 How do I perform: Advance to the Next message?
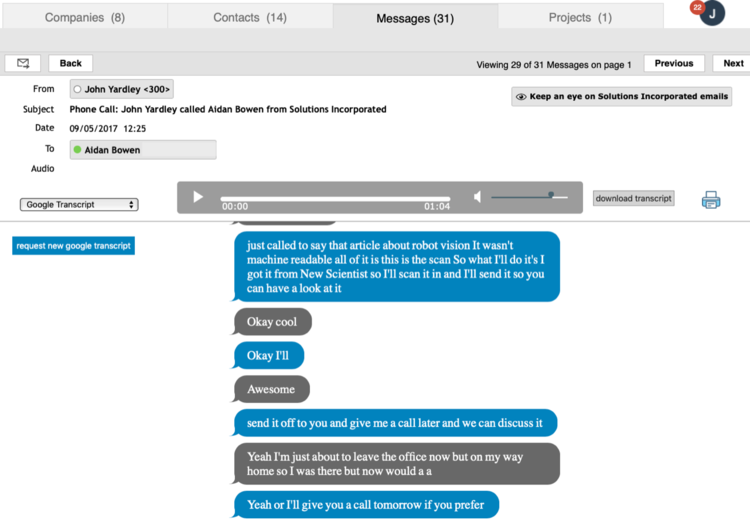click(x=733, y=63)
